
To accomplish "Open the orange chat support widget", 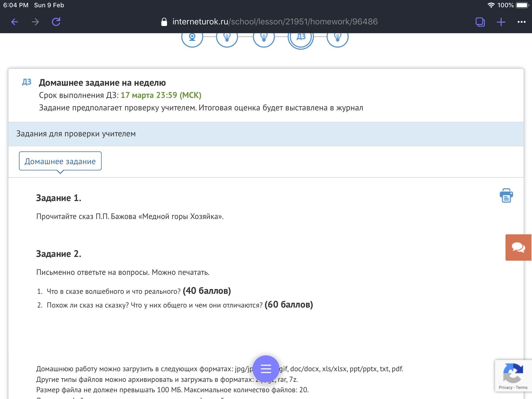I will pos(518,247).
